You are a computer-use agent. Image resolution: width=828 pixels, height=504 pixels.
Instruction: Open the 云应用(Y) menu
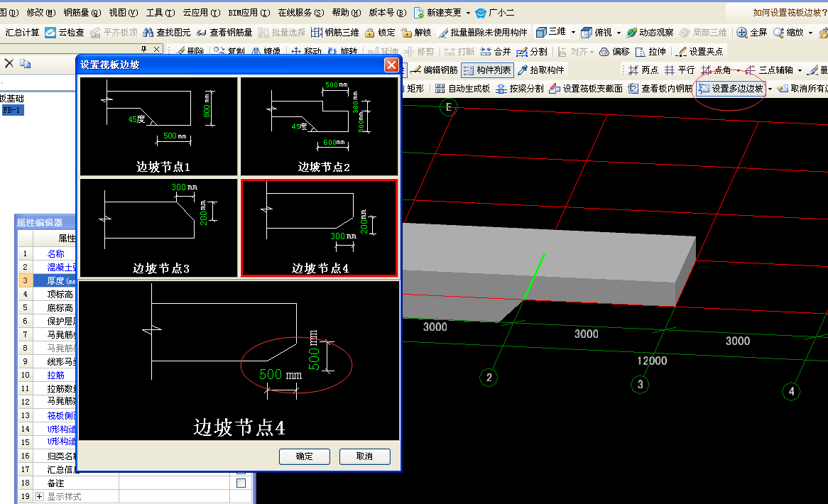[201, 13]
